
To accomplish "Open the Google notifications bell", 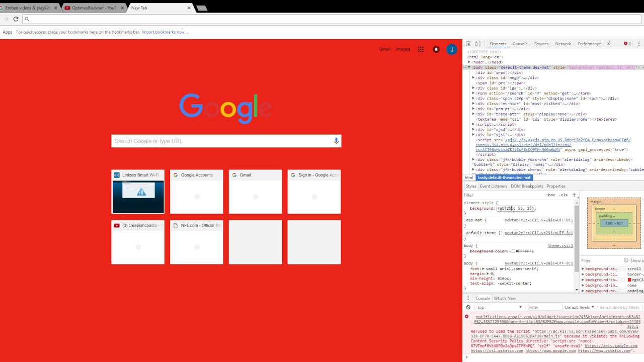I will pyautogui.click(x=436, y=49).
